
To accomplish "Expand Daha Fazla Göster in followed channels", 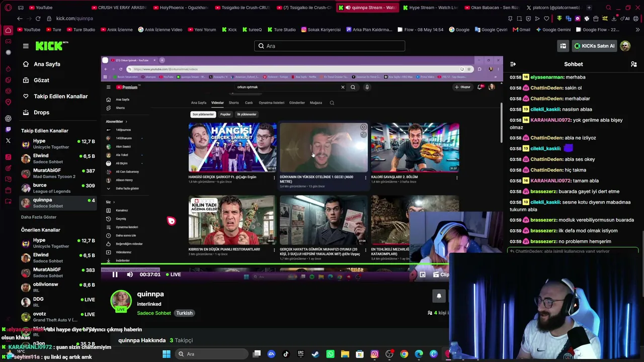I will pyautogui.click(x=39, y=217).
